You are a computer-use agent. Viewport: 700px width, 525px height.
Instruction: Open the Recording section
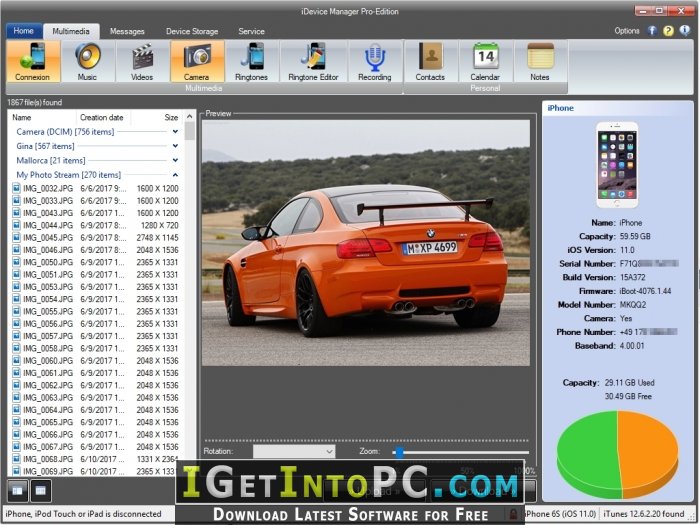(375, 62)
